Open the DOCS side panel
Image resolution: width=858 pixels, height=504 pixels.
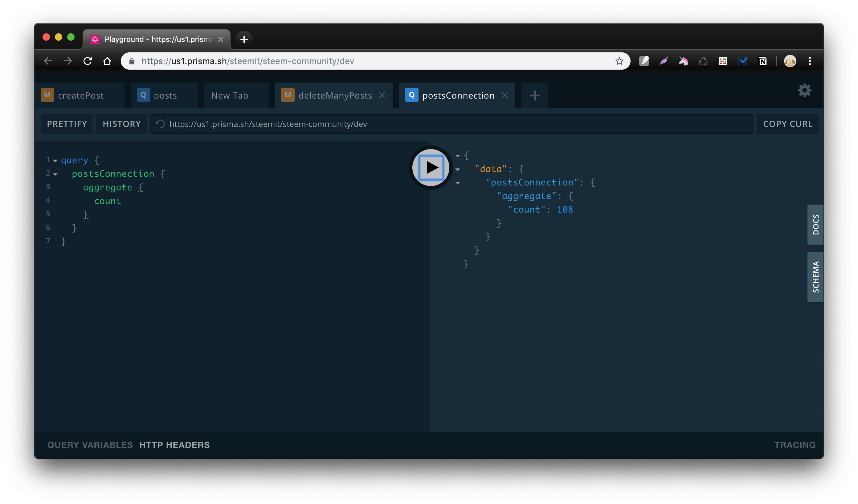(815, 225)
